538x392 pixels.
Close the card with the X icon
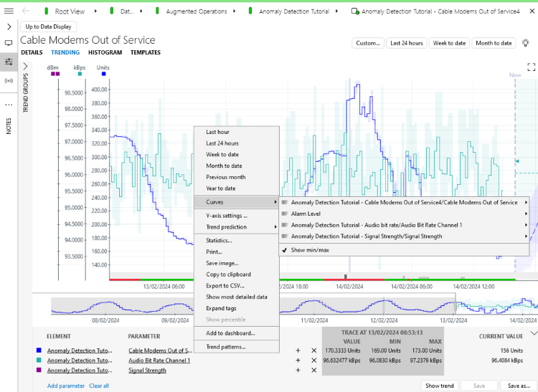[x=532, y=11]
